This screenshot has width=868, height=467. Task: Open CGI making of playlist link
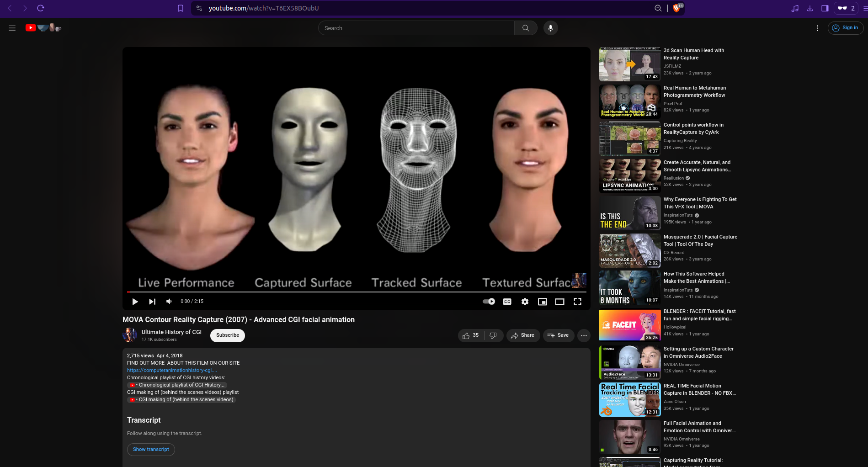tap(181, 399)
